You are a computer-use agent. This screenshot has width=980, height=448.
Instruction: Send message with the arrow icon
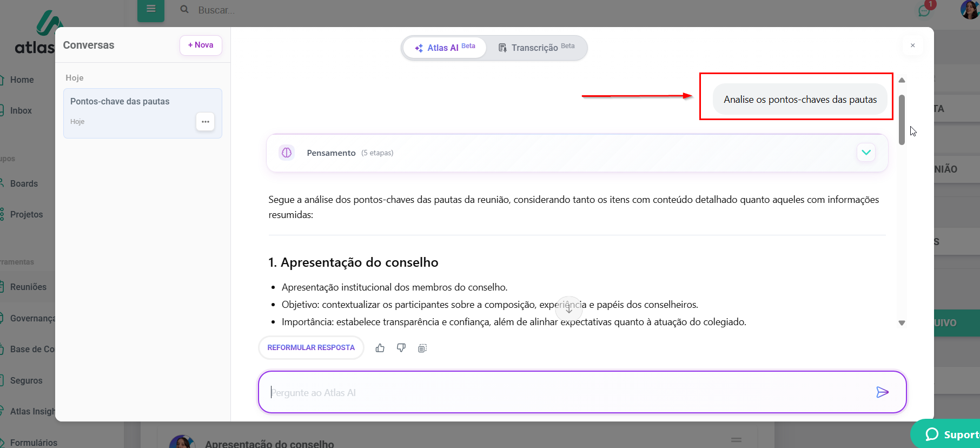882,392
